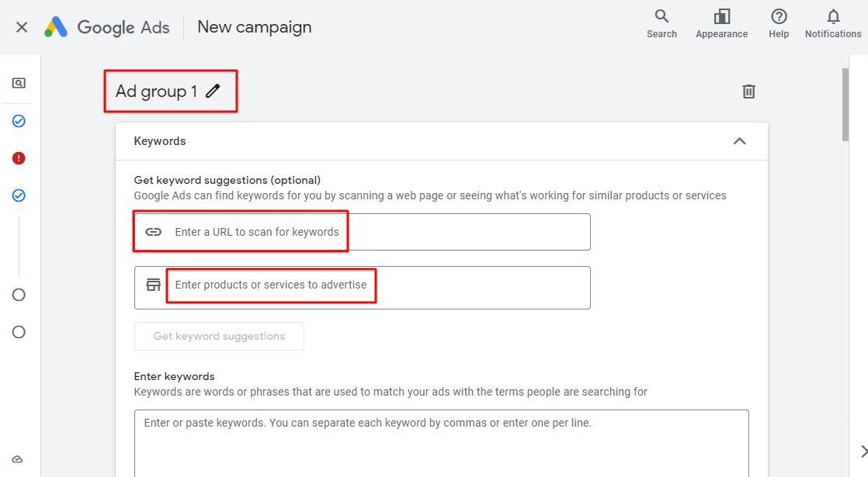The image size is (868, 477).
Task: Go to the first completed step checkmark
Action: click(x=19, y=121)
